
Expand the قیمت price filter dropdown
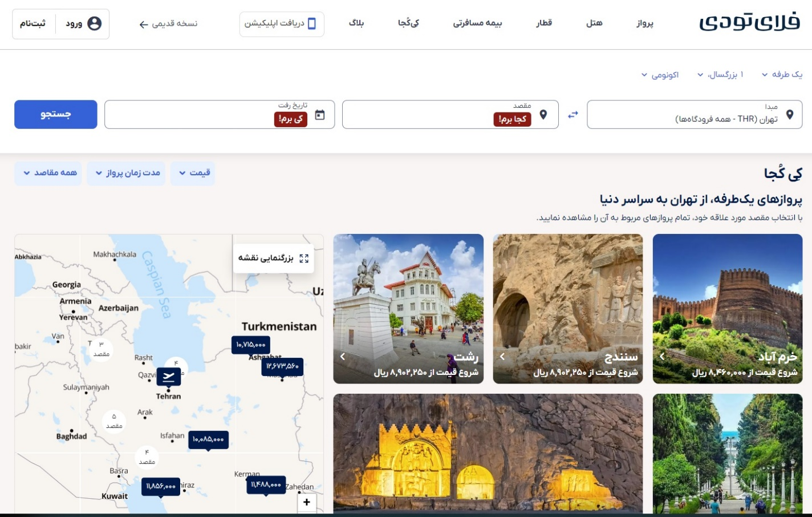pos(193,173)
